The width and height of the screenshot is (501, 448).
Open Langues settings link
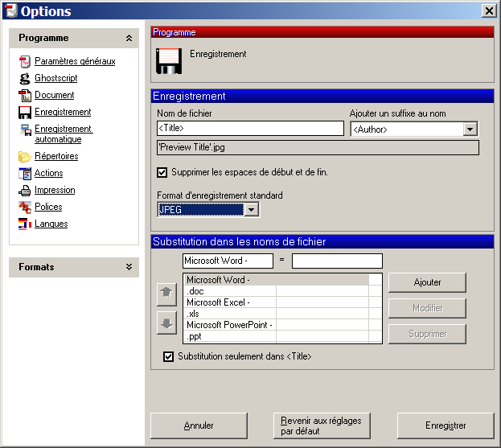[x=51, y=224]
